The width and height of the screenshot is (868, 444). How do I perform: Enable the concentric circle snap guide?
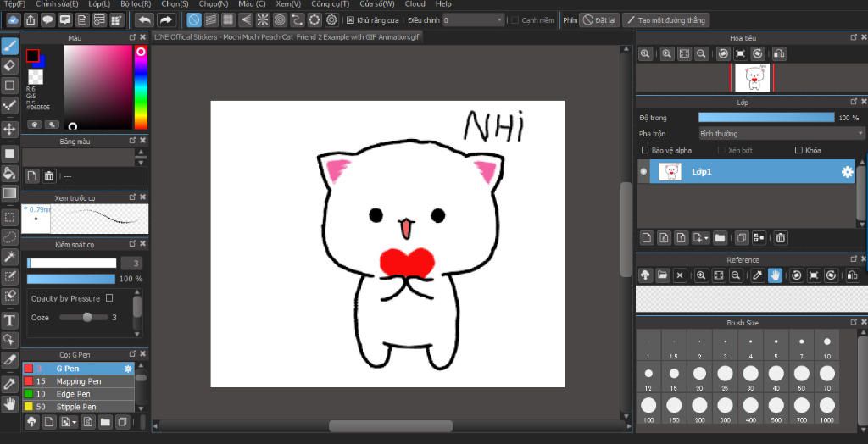(280, 20)
